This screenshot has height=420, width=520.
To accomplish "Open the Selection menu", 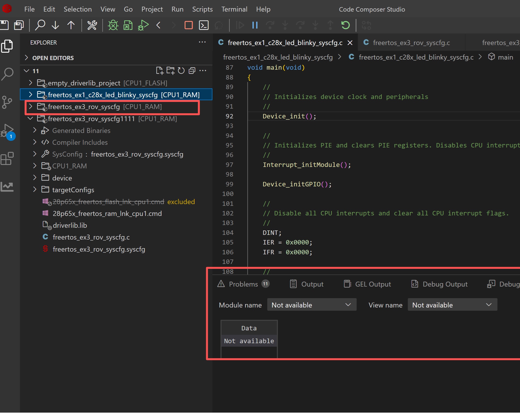I will (x=78, y=9).
